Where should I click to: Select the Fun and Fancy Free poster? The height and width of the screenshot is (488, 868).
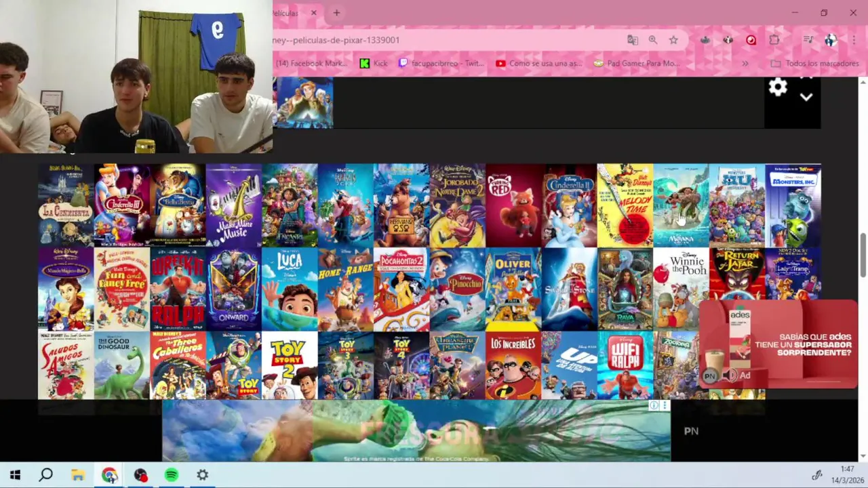tap(121, 289)
